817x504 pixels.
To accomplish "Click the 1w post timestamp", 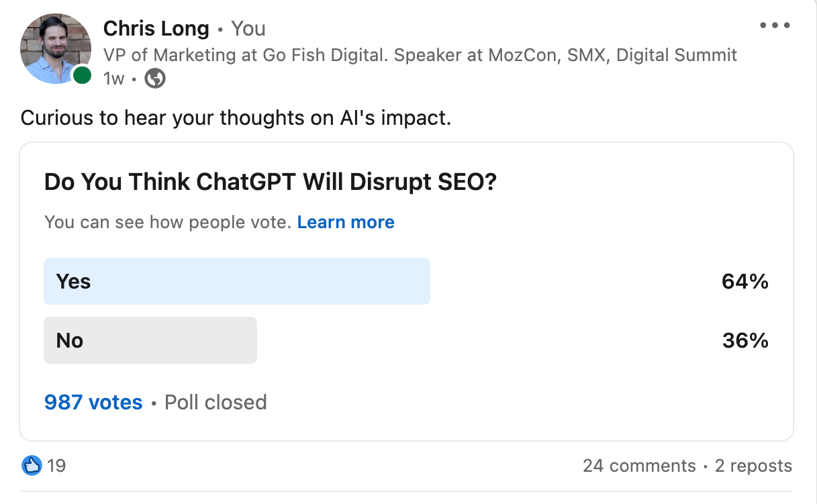I will click(114, 79).
